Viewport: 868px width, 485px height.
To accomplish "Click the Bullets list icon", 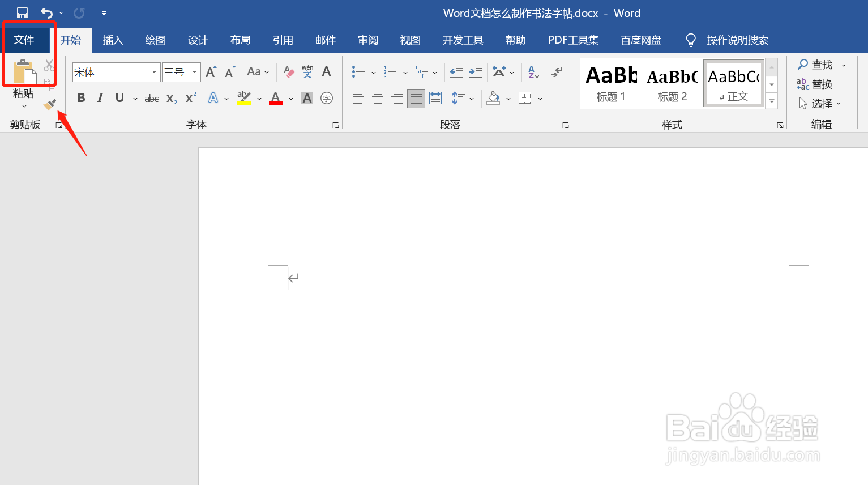I will (358, 72).
